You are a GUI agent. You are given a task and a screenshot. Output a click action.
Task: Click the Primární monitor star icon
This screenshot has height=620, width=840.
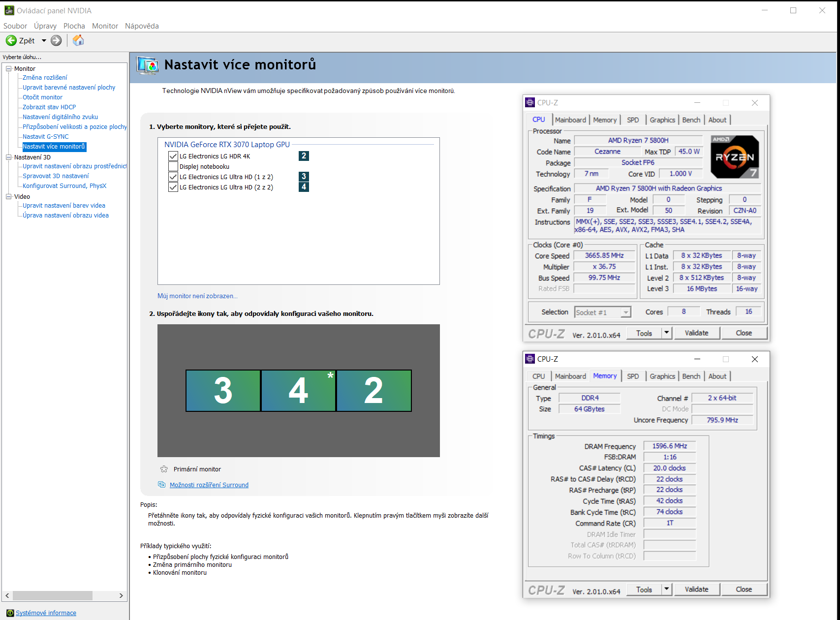(x=164, y=469)
